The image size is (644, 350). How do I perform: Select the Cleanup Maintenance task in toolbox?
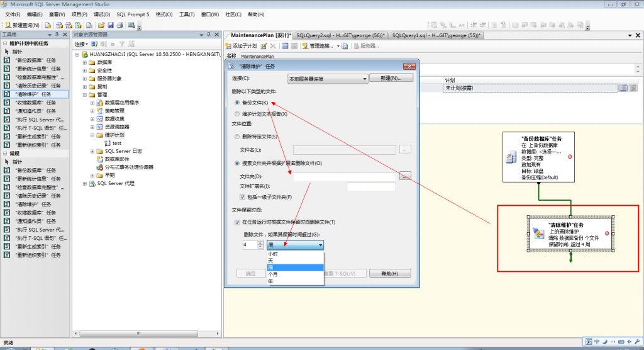(x=35, y=94)
